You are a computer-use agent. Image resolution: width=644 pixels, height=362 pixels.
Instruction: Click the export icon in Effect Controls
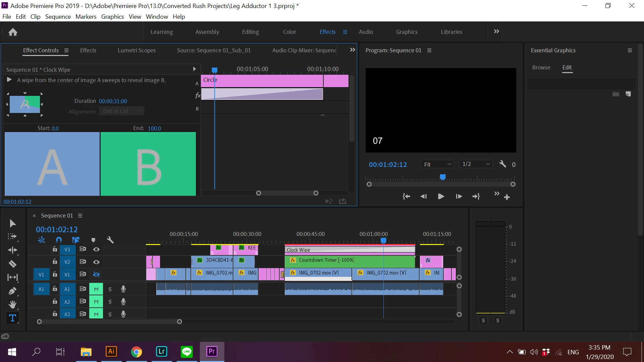click(342, 201)
